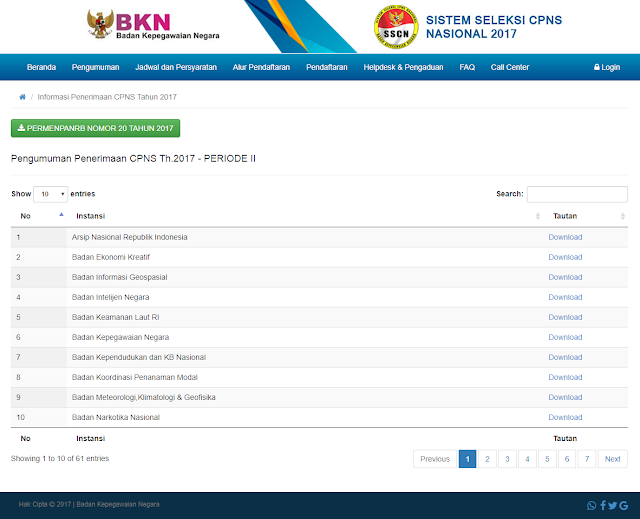Click 'Badan Kependudukan dan KB Nasional' text
Image resolution: width=640 pixels, height=519 pixels.
[139, 357]
